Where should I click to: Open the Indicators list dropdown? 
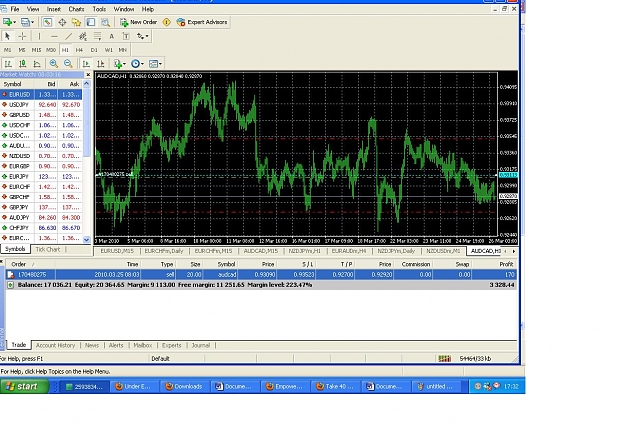coord(120,64)
